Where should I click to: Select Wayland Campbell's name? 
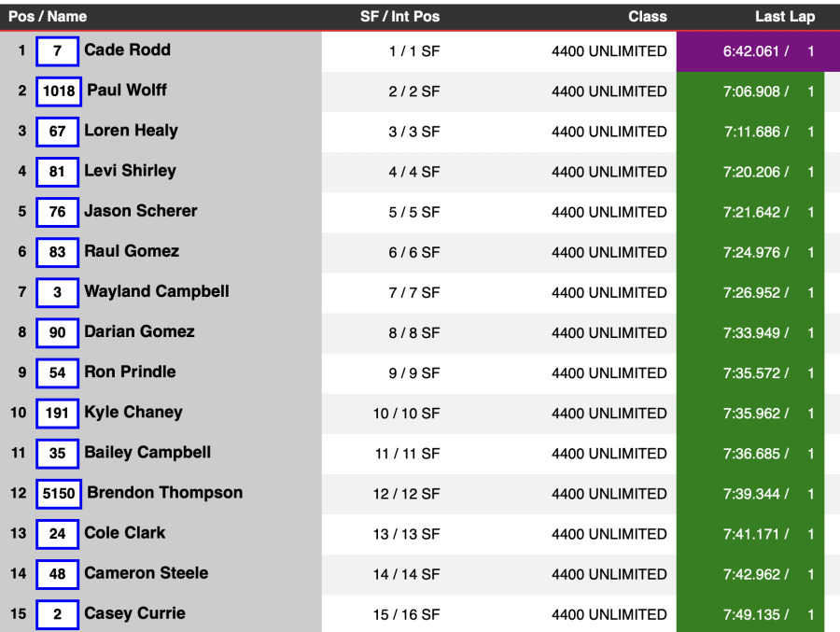[x=157, y=291]
